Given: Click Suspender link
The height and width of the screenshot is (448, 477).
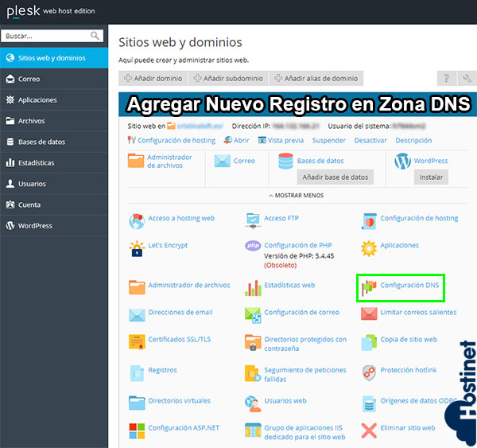Looking at the screenshot, I should tap(329, 140).
